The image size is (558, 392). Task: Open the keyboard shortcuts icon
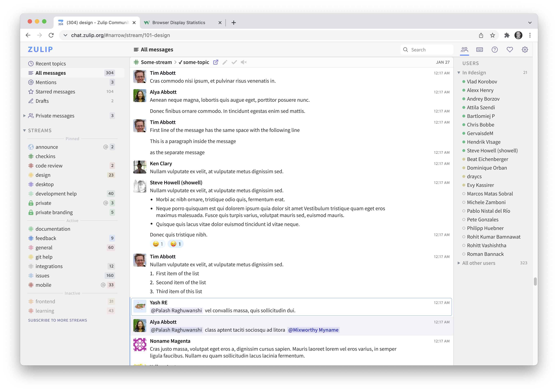tap(479, 49)
